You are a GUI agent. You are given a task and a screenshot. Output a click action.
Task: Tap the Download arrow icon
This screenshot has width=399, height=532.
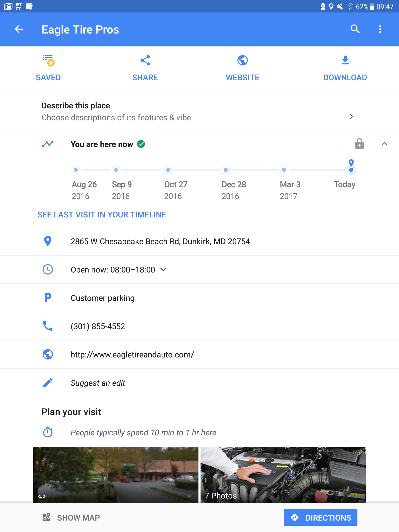(345, 60)
